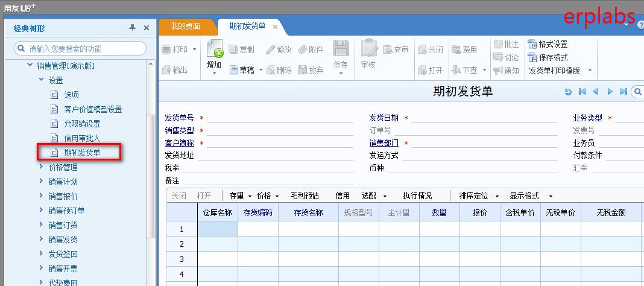Click the 修改 edit pencil icon

pyautogui.click(x=270, y=49)
